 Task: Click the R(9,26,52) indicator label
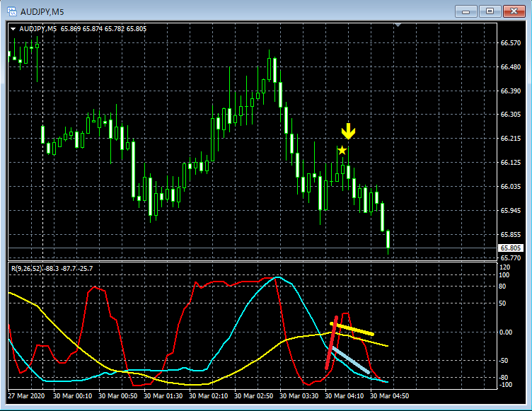27,268
